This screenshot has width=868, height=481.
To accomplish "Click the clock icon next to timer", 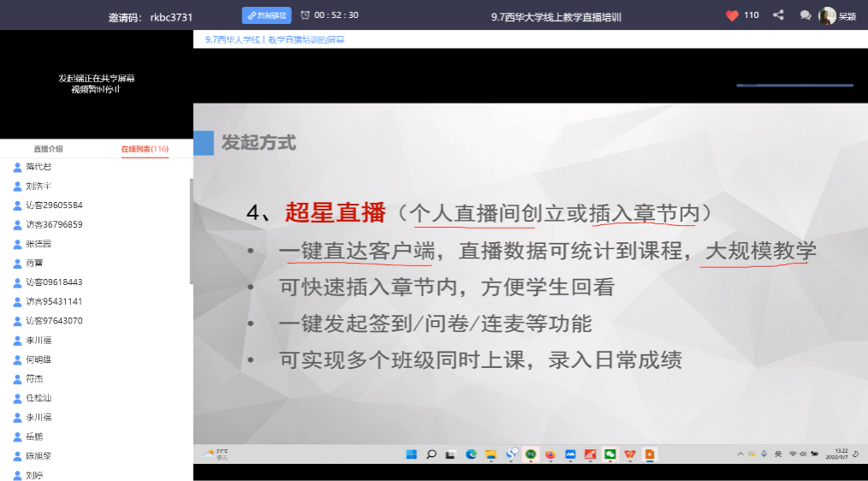I will [306, 15].
